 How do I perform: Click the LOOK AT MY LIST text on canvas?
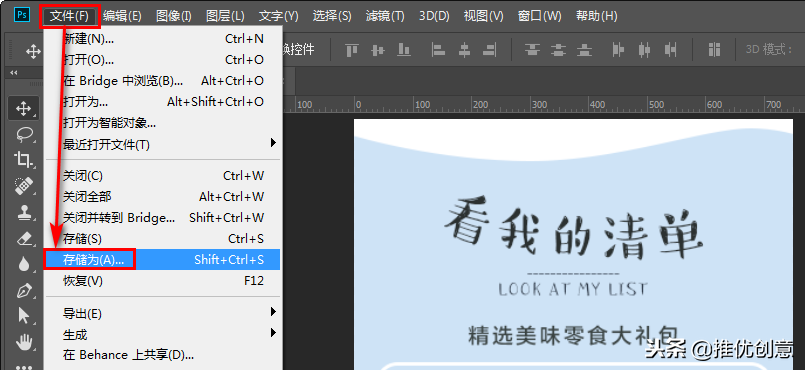click(573, 289)
